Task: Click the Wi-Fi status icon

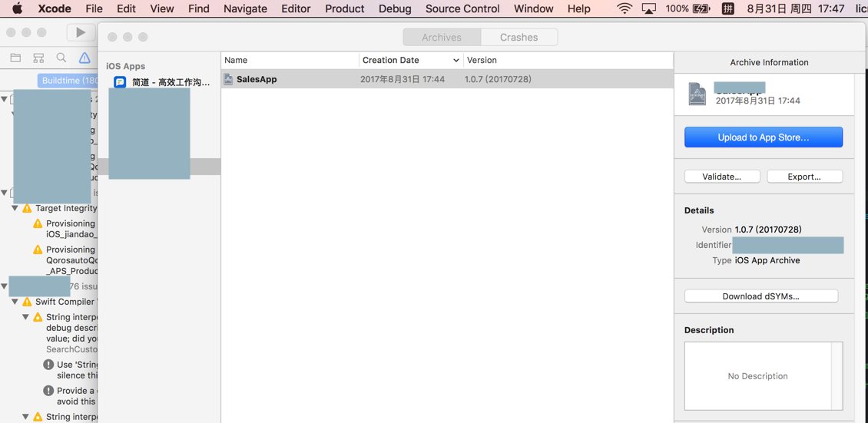Action: click(x=625, y=8)
